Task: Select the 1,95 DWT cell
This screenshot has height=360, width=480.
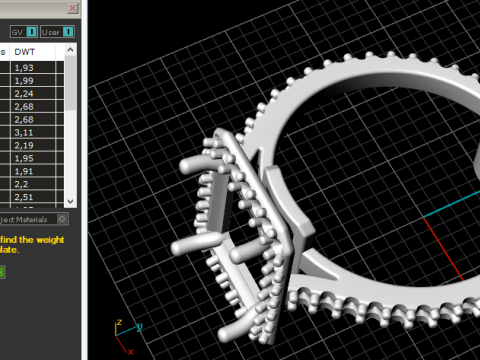Action: (x=32, y=158)
